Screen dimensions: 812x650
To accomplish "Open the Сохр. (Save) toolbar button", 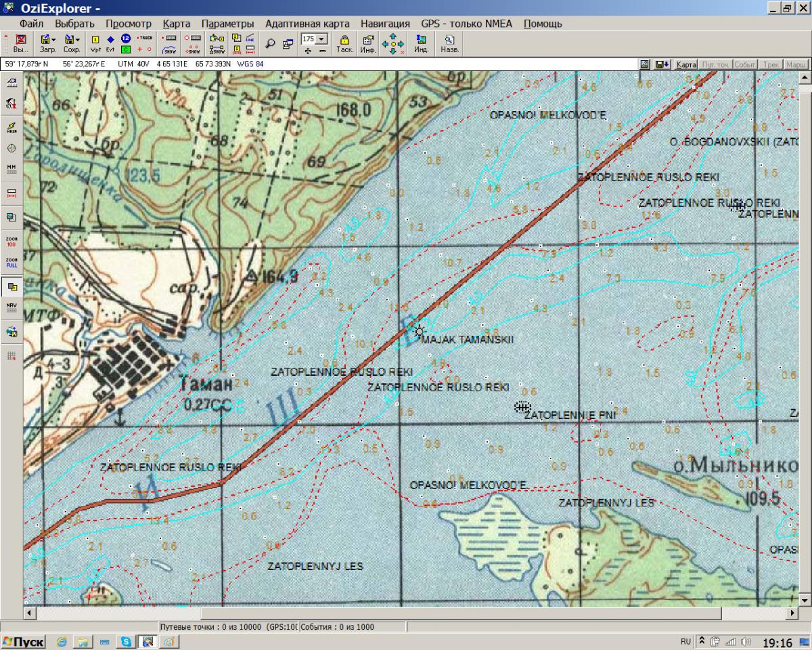I will [69, 44].
